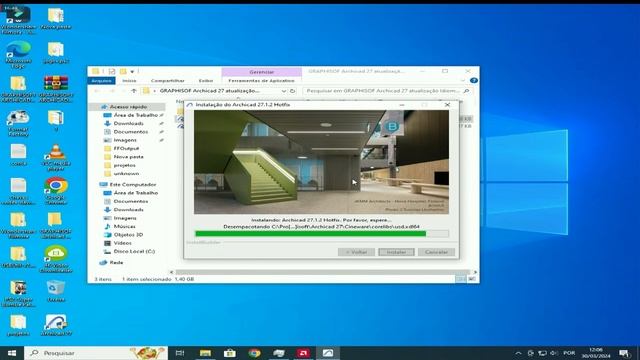
Task: Click the Windows Start button
Action: pos(12,353)
